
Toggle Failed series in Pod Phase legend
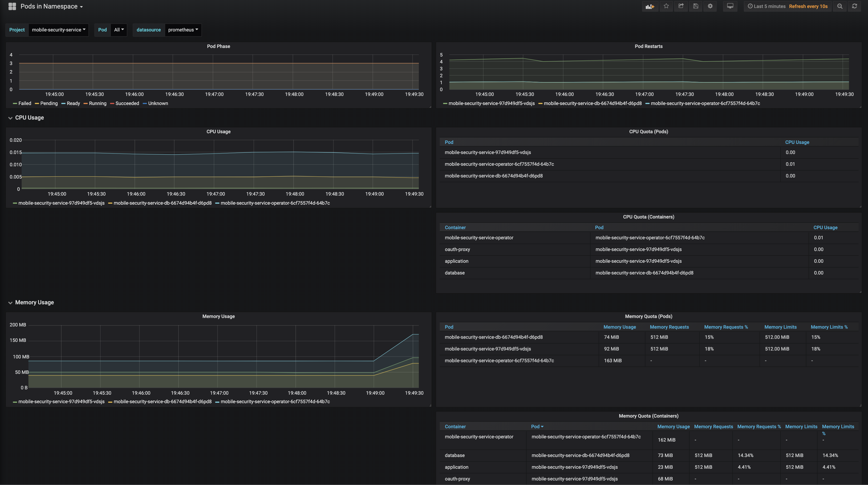click(x=25, y=103)
